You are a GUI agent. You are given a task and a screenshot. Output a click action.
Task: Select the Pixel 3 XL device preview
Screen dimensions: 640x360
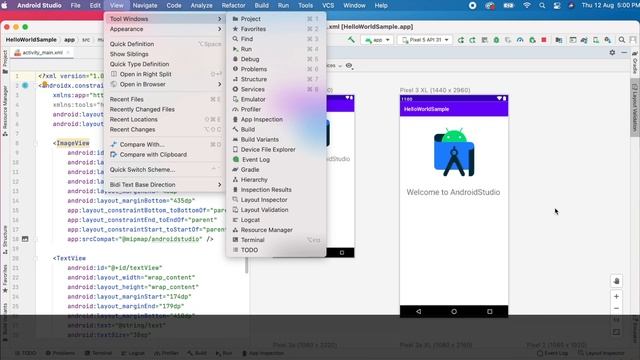pos(454,206)
